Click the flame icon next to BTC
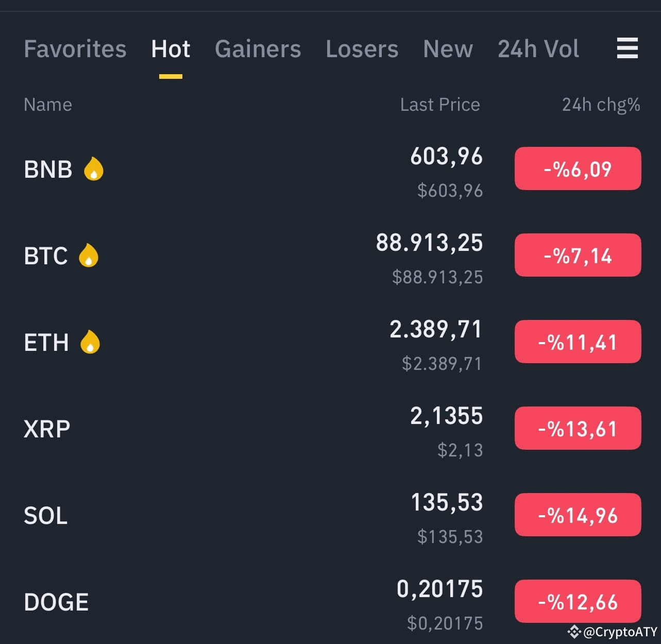661x644 pixels. click(x=89, y=255)
